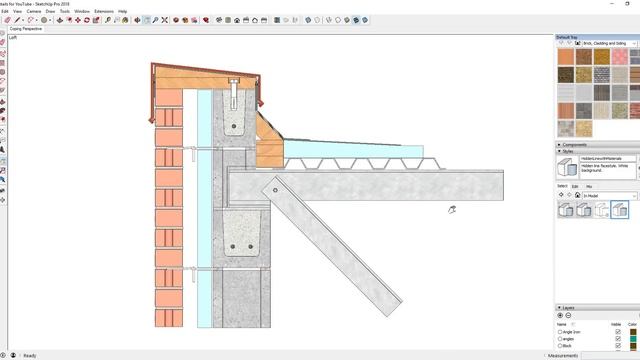
Task: Switch to Styles Edit tab
Action: click(575, 187)
